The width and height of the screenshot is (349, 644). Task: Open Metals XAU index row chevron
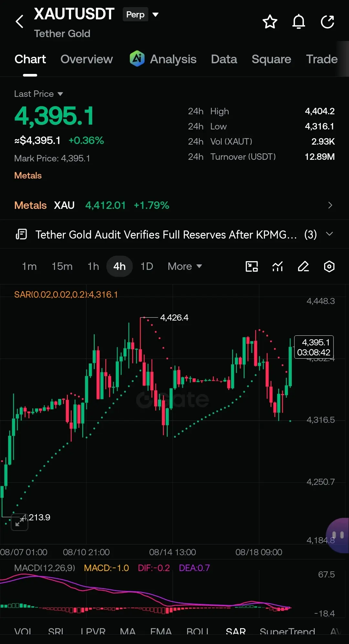click(330, 205)
